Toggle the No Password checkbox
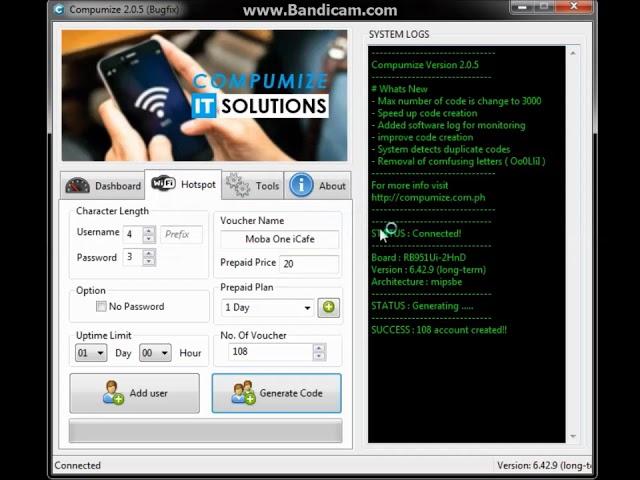 click(101, 306)
